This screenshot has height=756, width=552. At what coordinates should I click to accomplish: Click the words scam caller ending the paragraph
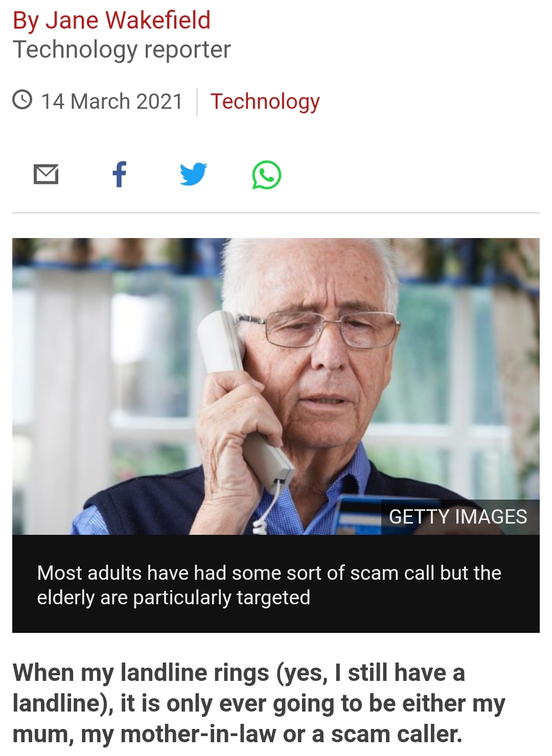click(397, 734)
